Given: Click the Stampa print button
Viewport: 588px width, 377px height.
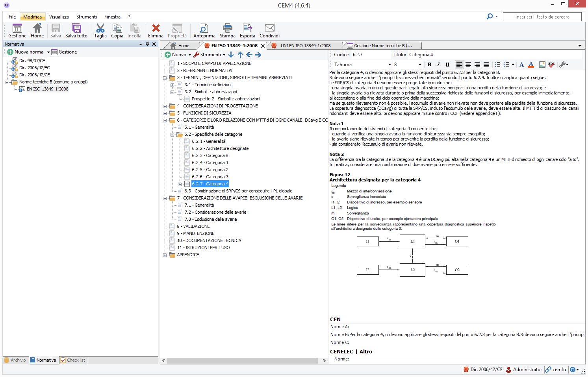Looking at the screenshot, I should 227,31.
